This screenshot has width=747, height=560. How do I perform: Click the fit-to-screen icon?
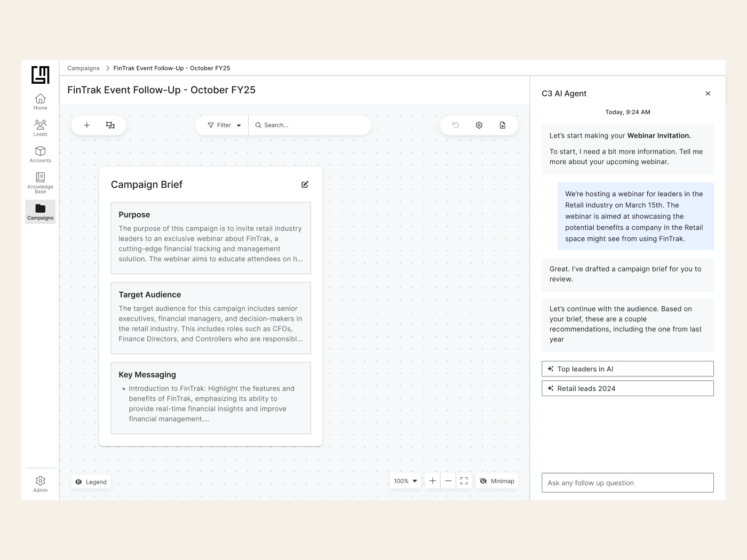click(x=464, y=481)
